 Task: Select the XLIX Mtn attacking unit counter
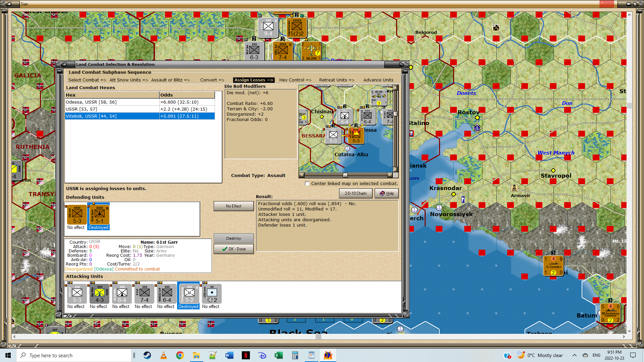[122, 294]
